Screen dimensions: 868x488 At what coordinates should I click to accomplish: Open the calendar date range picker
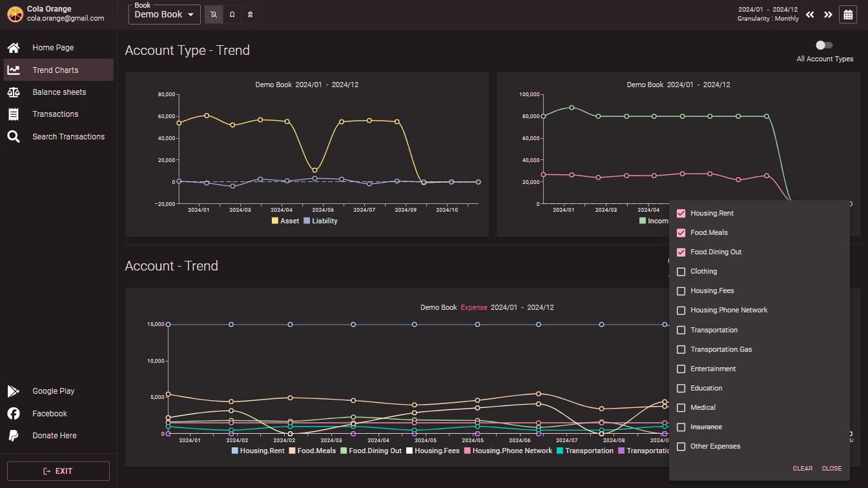click(x=848, y=14)
